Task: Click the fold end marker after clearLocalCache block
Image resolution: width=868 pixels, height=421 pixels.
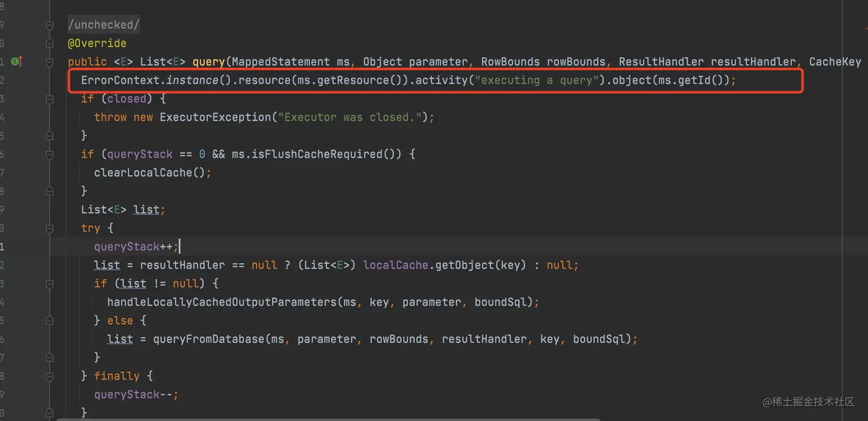Action: click(x=49, y=191)
